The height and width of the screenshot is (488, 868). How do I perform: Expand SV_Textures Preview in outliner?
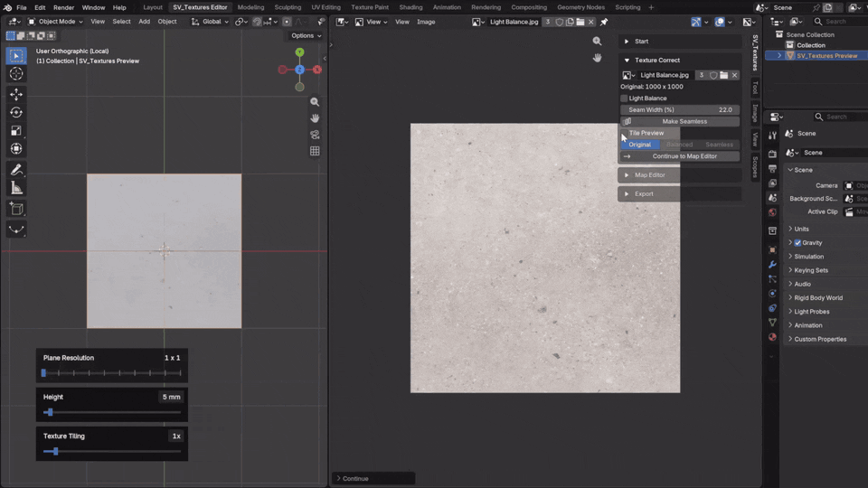[x=779, y=56]
